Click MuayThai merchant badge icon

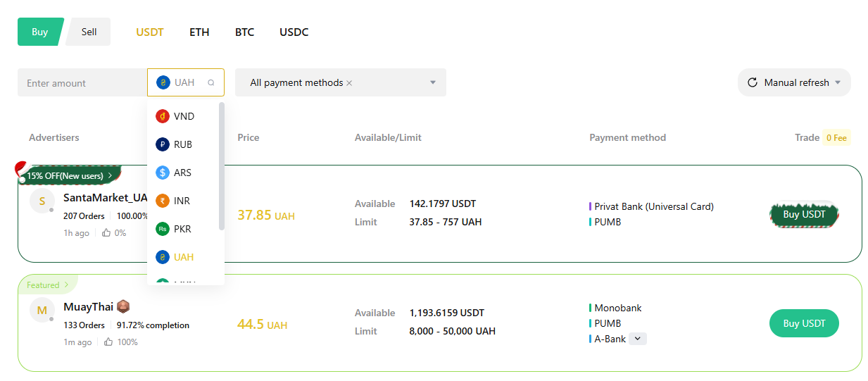[x=123, y=306]
